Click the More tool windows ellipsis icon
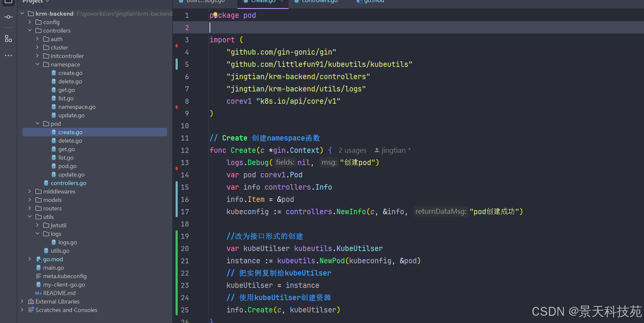 (8, 55)
